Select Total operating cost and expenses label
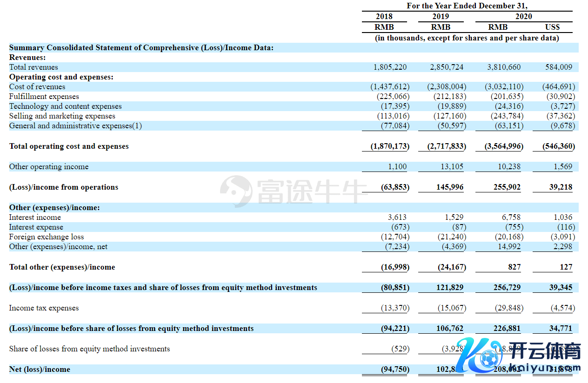This screenshot has width=588, height=383. (x=69, y=146)
